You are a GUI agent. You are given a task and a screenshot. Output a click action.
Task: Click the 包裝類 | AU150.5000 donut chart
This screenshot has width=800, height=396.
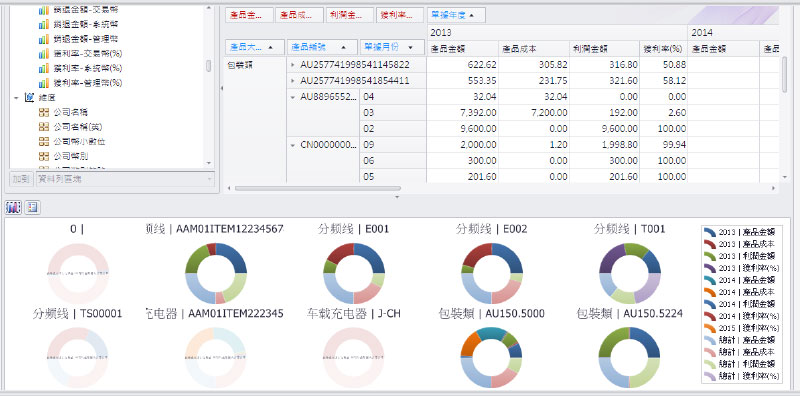point(491,358)
